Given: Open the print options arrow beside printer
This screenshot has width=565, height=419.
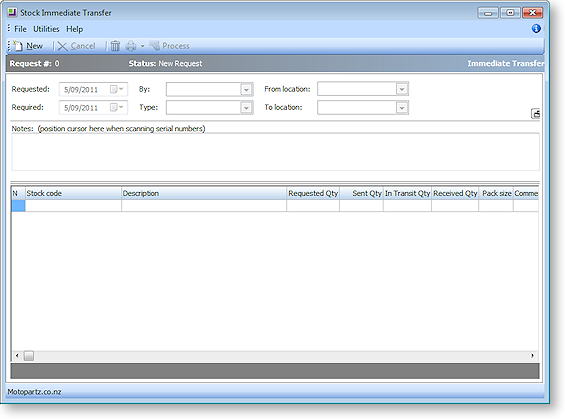Looking at the screenshot, I should 142,46.
